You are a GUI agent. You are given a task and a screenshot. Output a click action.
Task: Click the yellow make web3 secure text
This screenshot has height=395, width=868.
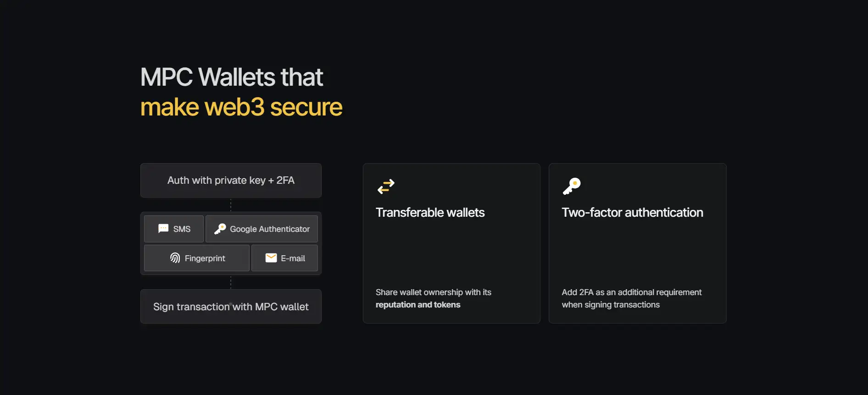(x=241, y=107)
